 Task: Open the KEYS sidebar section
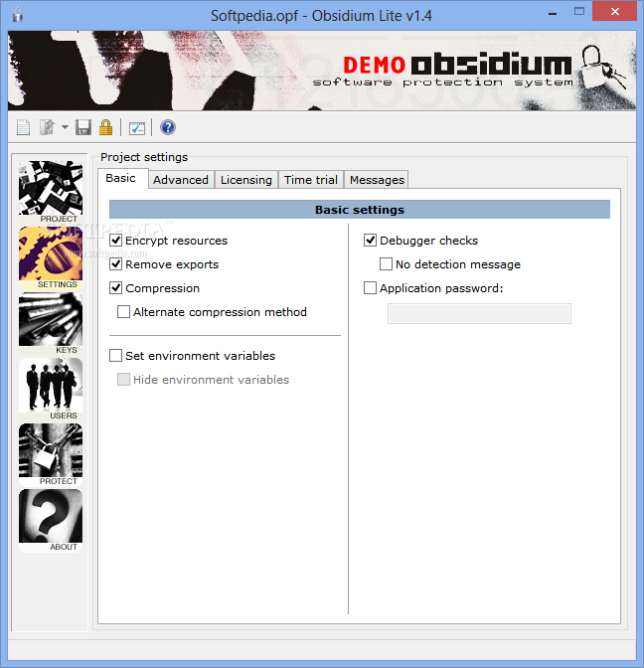[51, 323]
